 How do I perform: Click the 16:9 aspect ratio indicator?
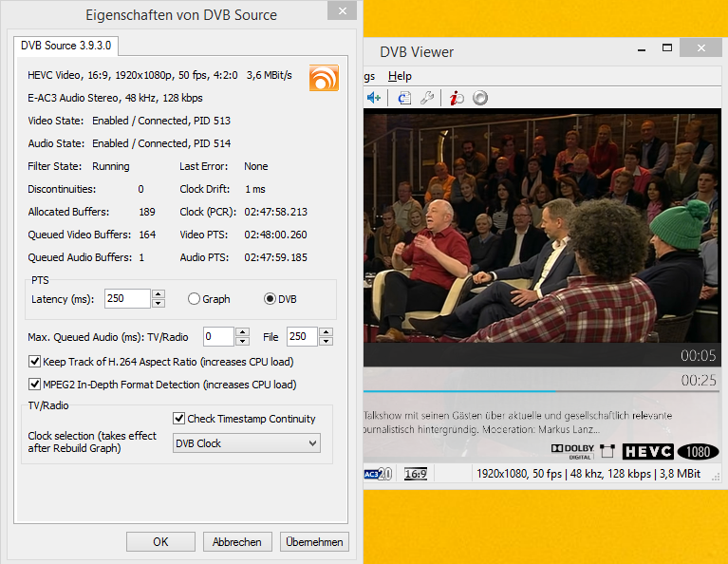click(415, 473)
